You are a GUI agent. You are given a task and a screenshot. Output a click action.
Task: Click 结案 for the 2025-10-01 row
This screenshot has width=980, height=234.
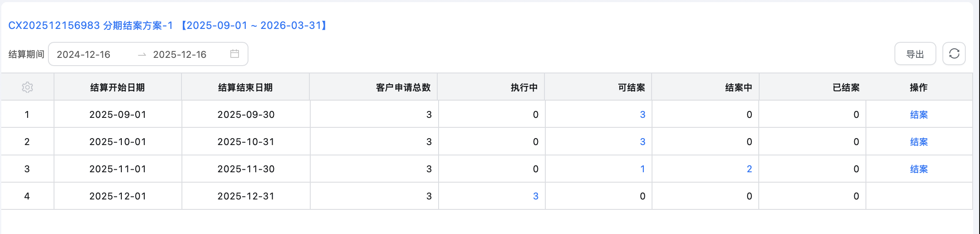point(919,142)
